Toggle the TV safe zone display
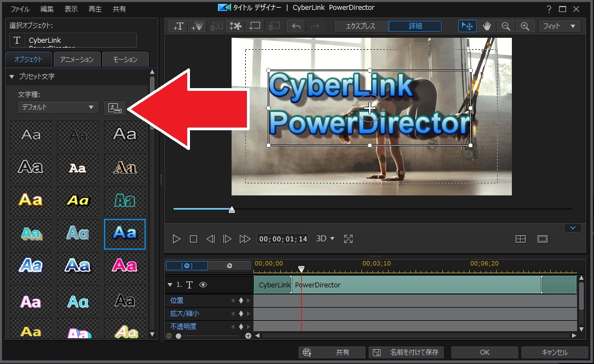 pos(542,239)
